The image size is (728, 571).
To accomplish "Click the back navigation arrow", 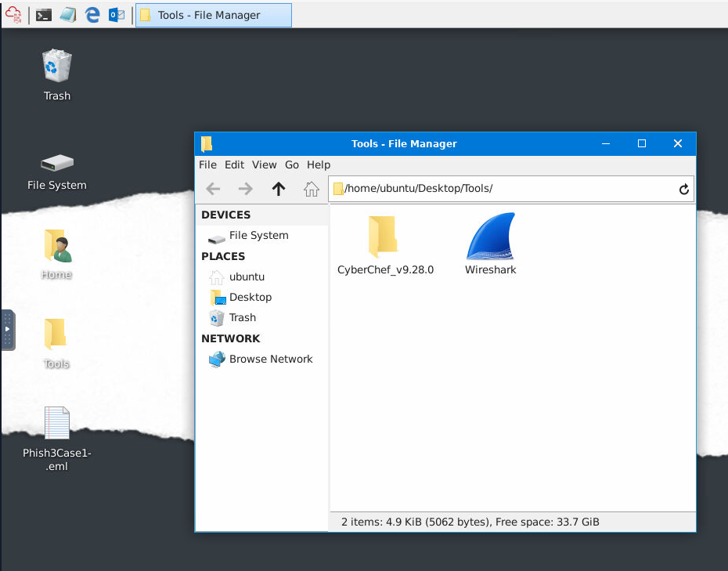I will click(x=213, y=189).
